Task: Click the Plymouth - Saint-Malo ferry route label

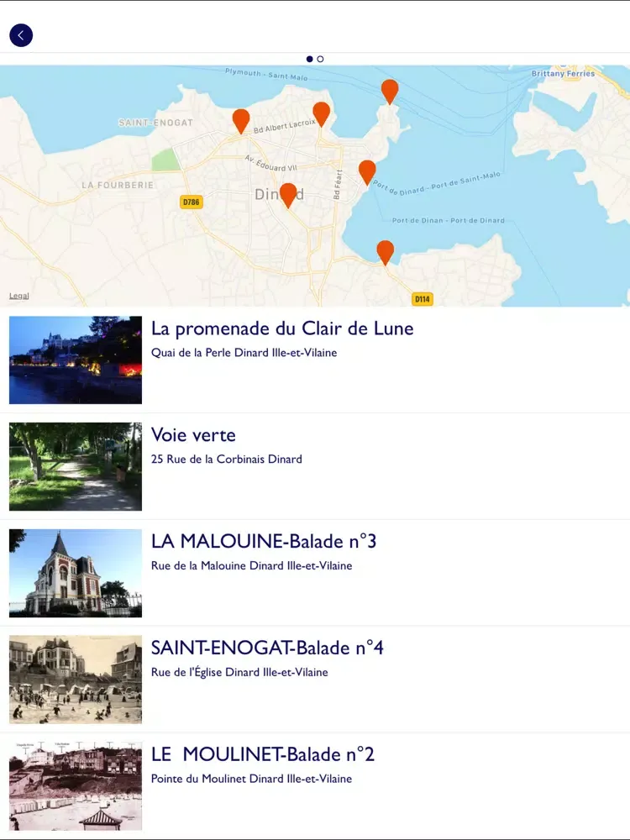Action: coord(266,74)
